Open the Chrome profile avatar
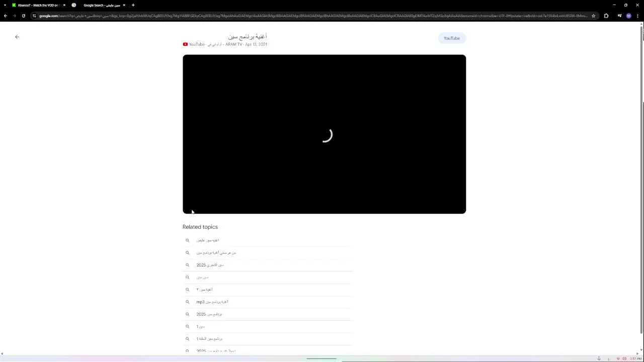Viewport: 644px width, 362px height. (x=628, y=16)
